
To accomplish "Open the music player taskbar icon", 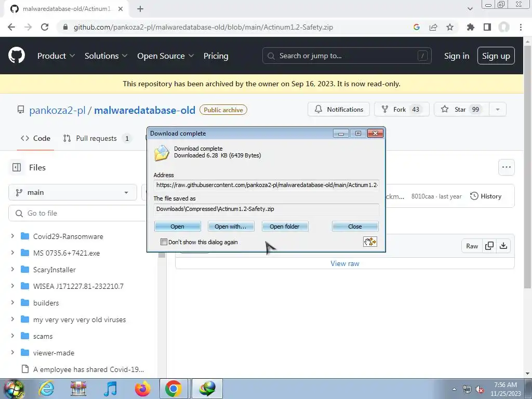I will click(x=110, y=389).
